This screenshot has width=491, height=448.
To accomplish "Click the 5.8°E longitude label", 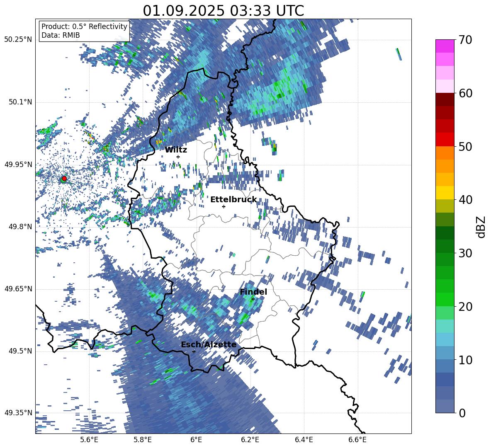I will click(143, 440).
